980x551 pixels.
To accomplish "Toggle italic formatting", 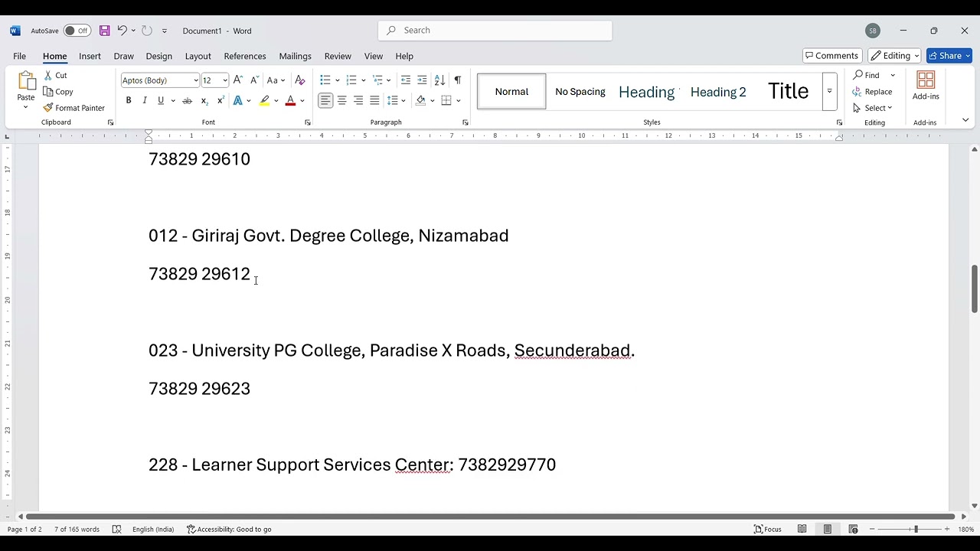I will (x=145, y=101).
